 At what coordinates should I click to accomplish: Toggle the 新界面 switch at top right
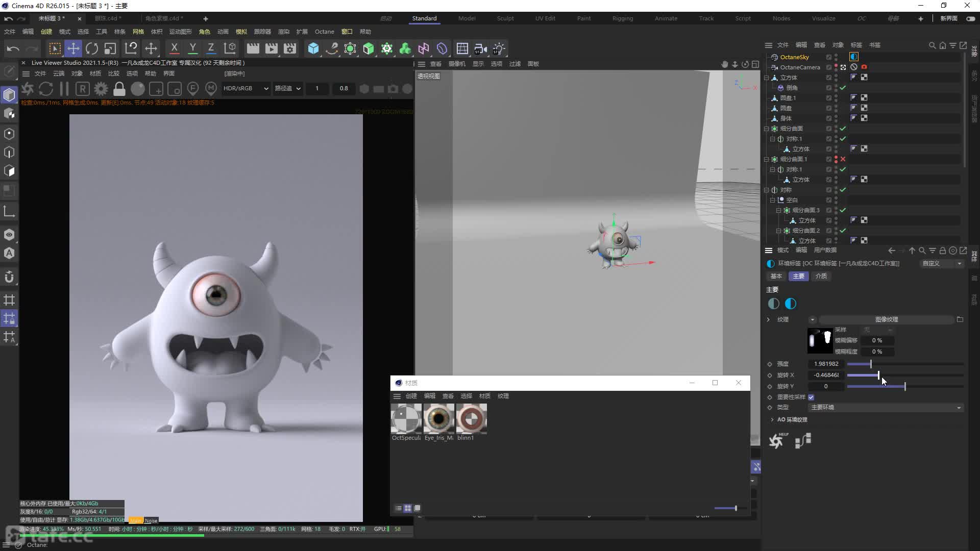(971, 18)
